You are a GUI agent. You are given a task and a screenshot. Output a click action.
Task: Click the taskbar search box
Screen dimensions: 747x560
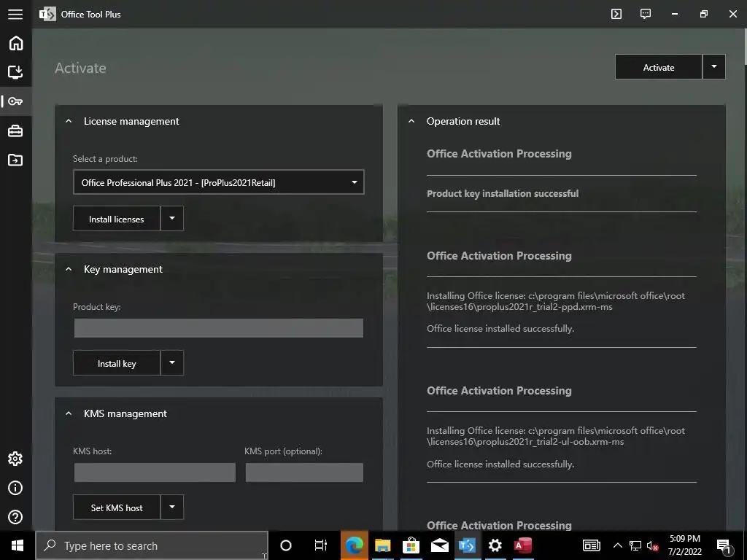152,545
